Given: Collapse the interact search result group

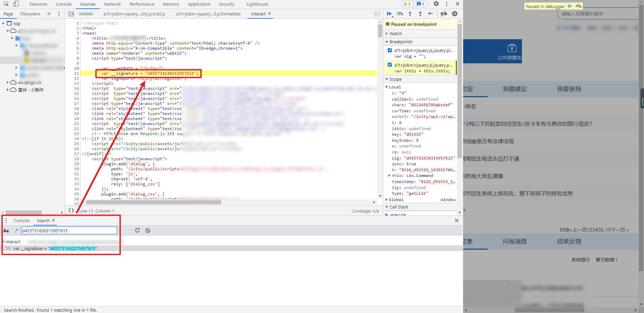Looking at the screenshot, I should click(x=3, y=242).
